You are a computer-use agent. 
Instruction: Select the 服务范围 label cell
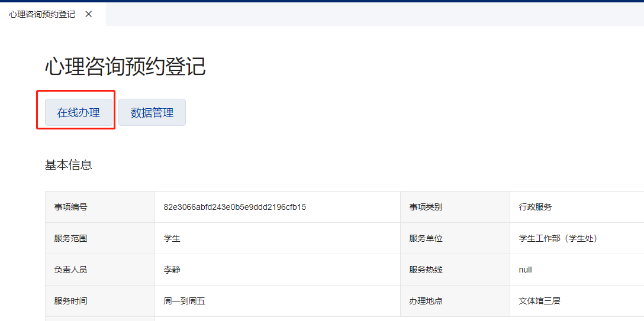[71, 238]
